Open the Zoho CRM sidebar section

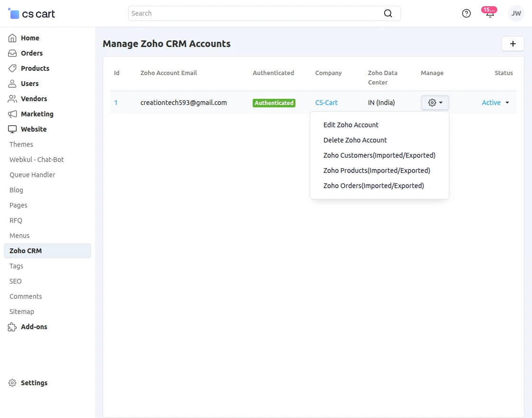coord(25,250)
